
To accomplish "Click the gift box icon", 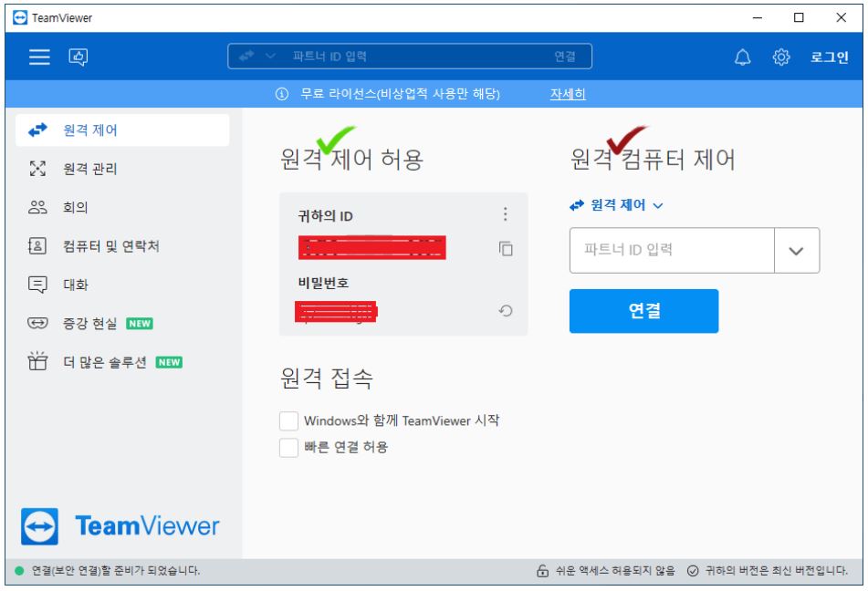I will click(x=37, y=361).
